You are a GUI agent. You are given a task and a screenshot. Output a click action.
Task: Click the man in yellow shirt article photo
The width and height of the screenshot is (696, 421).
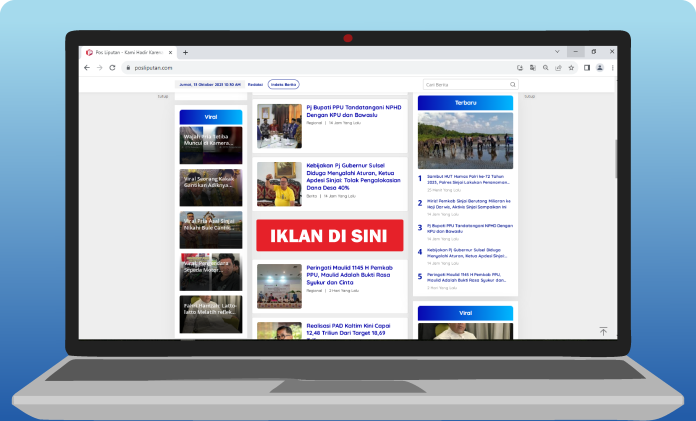tap(279, 184)
